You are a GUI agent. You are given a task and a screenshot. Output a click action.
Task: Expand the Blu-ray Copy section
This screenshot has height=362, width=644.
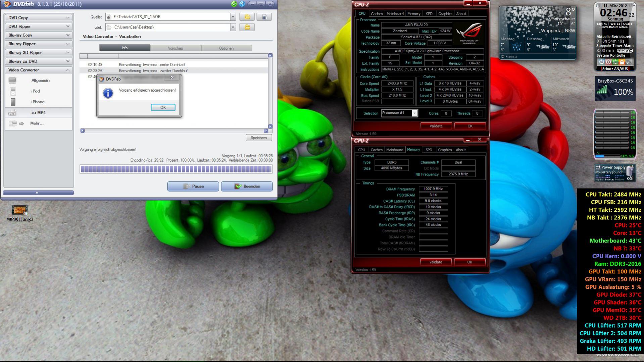tap(39, 35)
